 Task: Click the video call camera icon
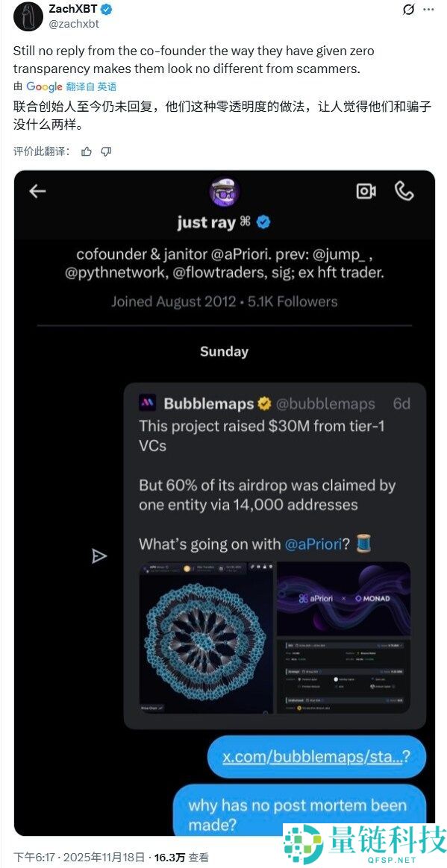[x=365, y=191]
